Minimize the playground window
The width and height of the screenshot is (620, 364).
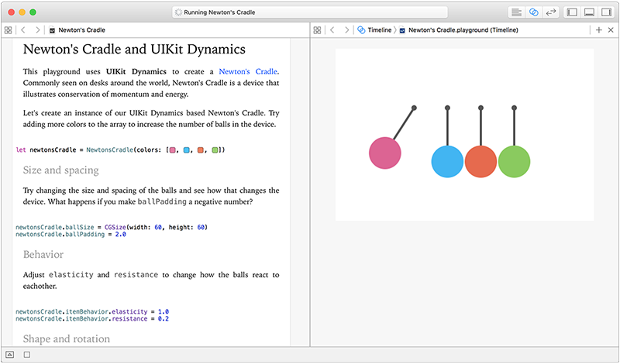click(x=22, y=12)
